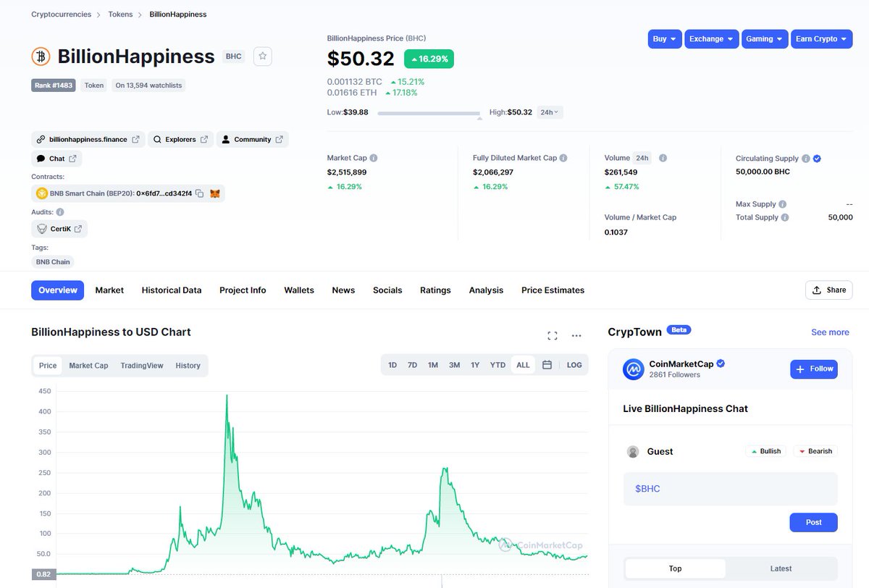Mark sentiment as Bullish

[x=765, y=451]
